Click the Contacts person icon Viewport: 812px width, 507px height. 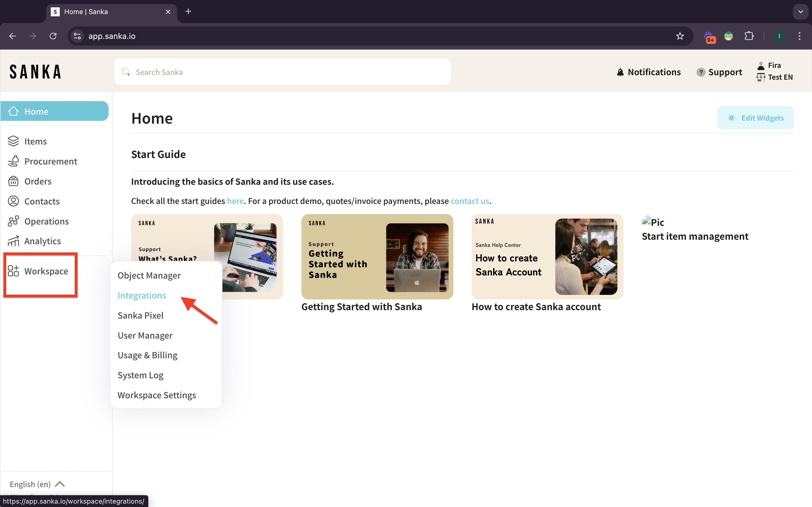14,201
